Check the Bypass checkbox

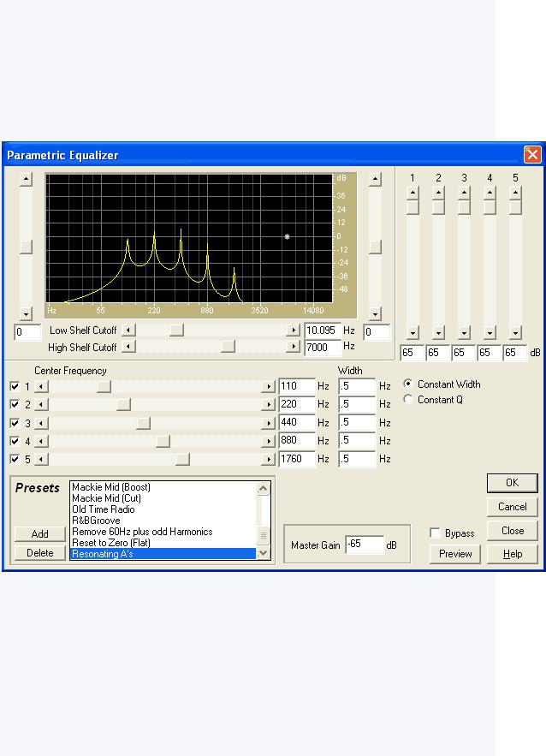[435, 533]
